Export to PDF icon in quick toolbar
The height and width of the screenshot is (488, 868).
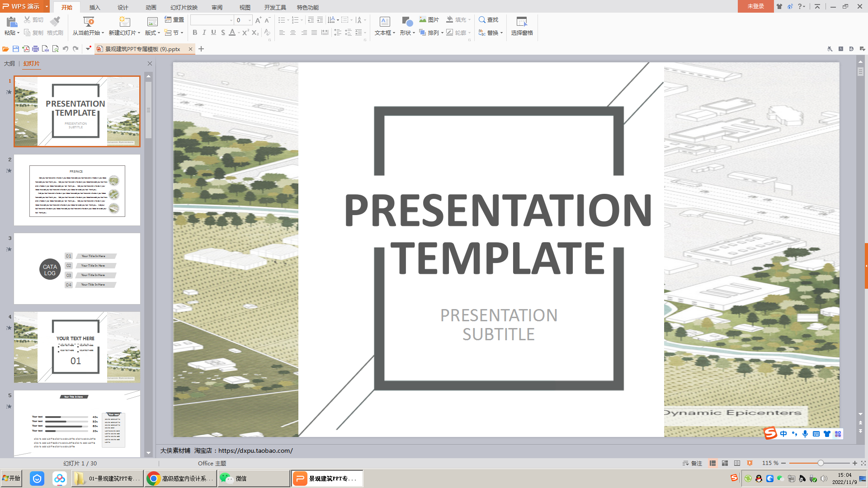pyautogui.click(x=25, y=49)
